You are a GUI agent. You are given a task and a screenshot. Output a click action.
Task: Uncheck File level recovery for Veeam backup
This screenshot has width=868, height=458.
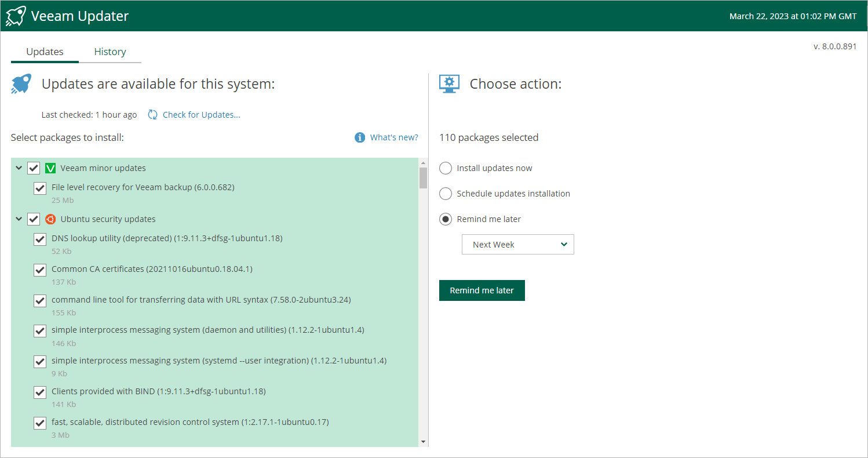[40, 188]
